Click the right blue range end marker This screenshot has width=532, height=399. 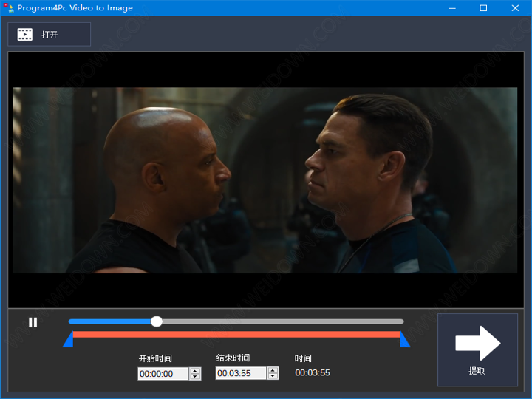pos(405,339)
